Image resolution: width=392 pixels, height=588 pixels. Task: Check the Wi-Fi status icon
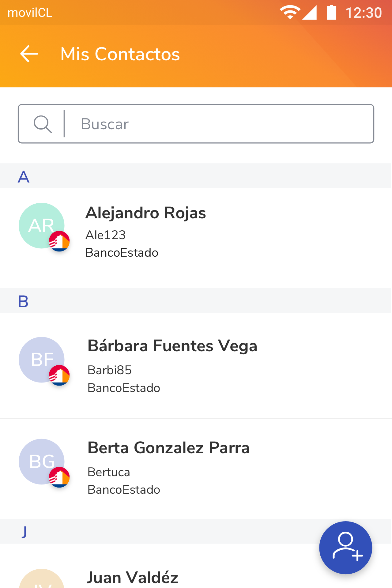tap(289, 13)
